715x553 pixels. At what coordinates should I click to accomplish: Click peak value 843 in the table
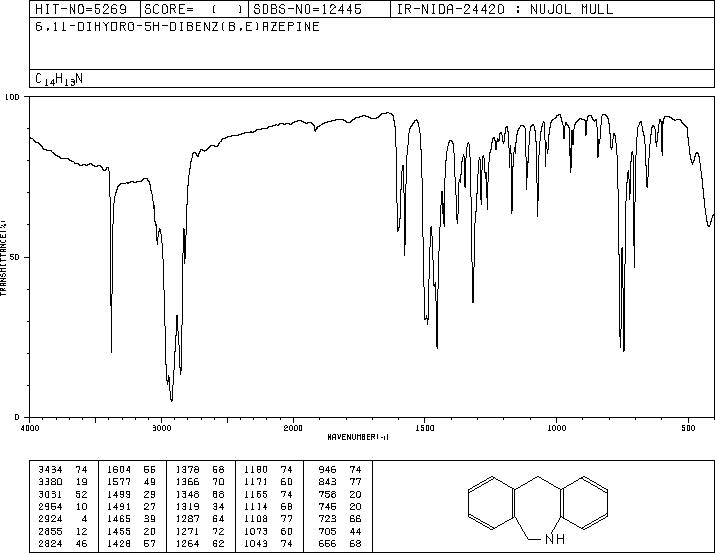coord(327,481)
